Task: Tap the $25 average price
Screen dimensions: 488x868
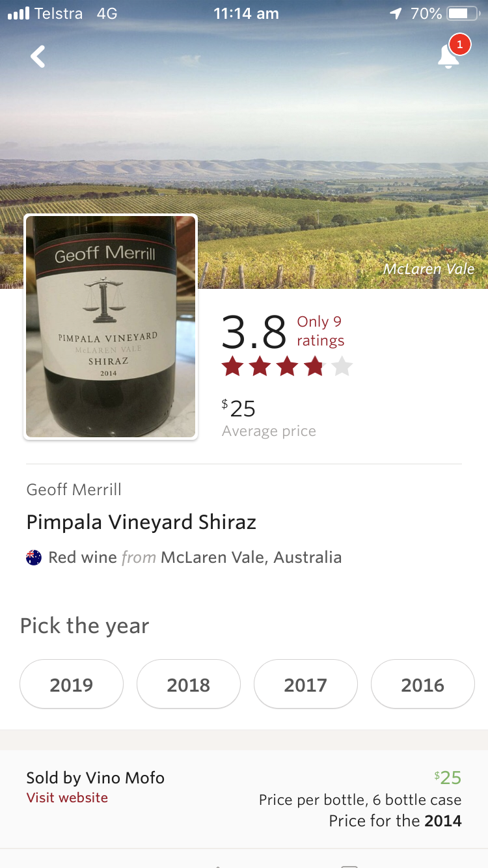Action: (239, 409)
